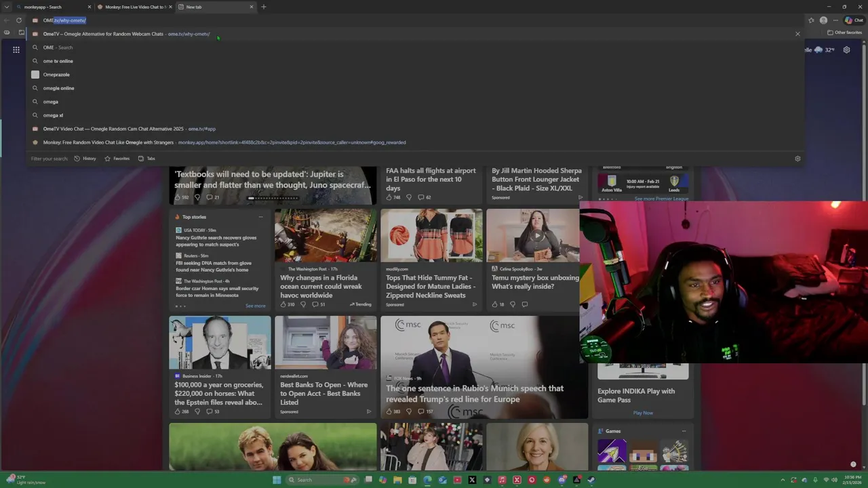Open new tab page settings gear
Image resolution: width=868 pixels, height=488 pixels.
846,49
